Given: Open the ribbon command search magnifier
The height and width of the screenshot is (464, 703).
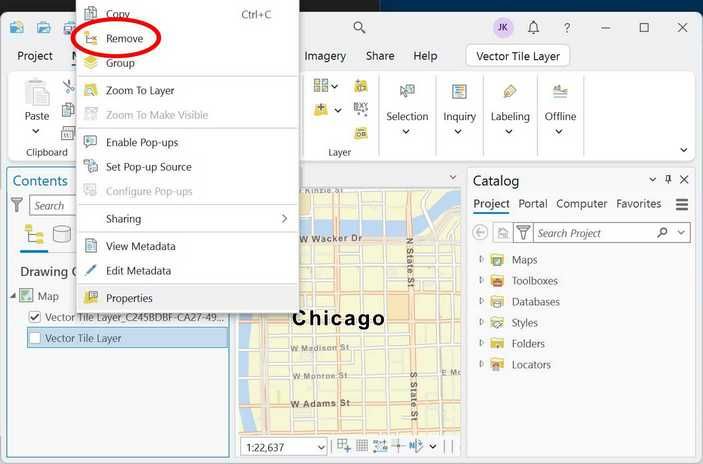Looking at the screenshot, I should pos(359,28).
